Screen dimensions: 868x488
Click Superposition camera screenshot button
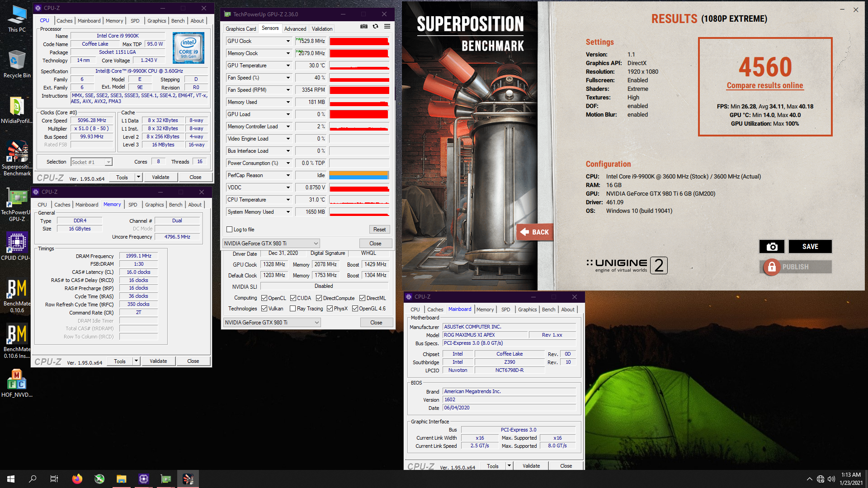[772, 246]
